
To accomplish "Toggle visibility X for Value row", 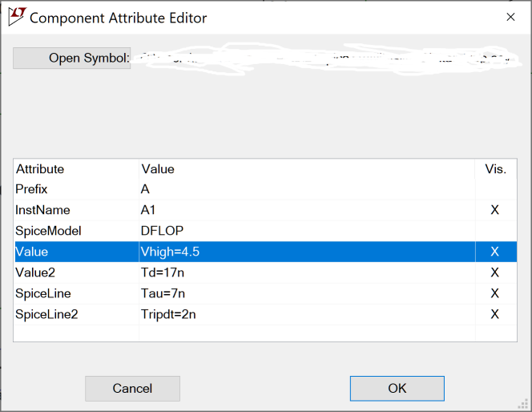I will pos(495,252).
